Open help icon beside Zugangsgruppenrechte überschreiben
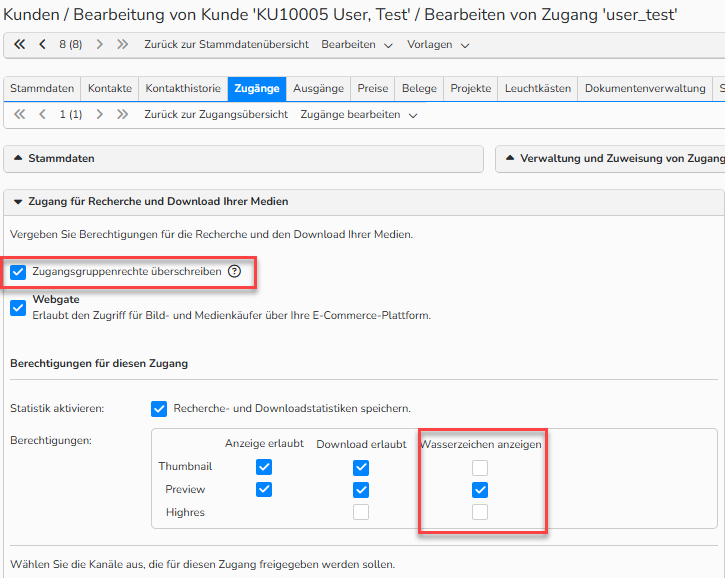This screenshot has width=725, height=578. (234, 271)
